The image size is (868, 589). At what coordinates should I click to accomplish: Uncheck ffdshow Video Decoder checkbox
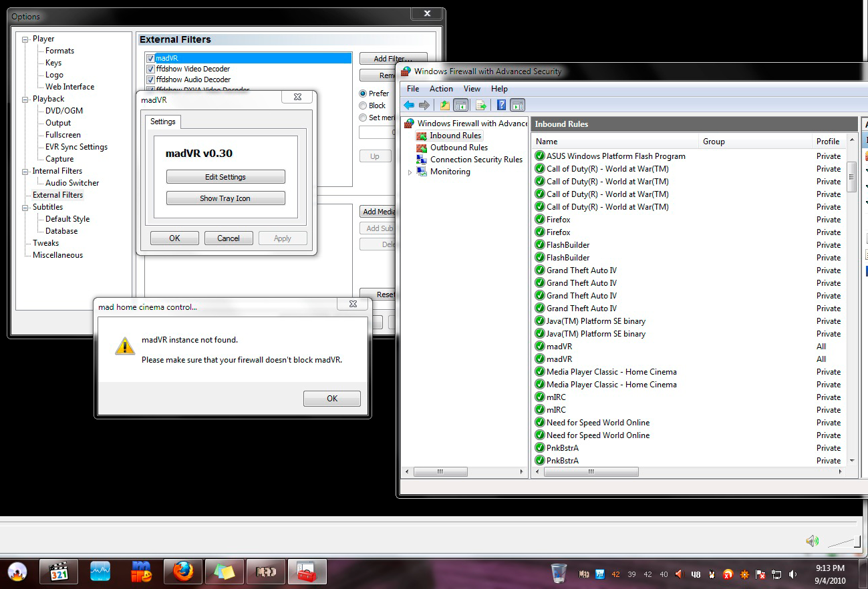tap(150, 69)
